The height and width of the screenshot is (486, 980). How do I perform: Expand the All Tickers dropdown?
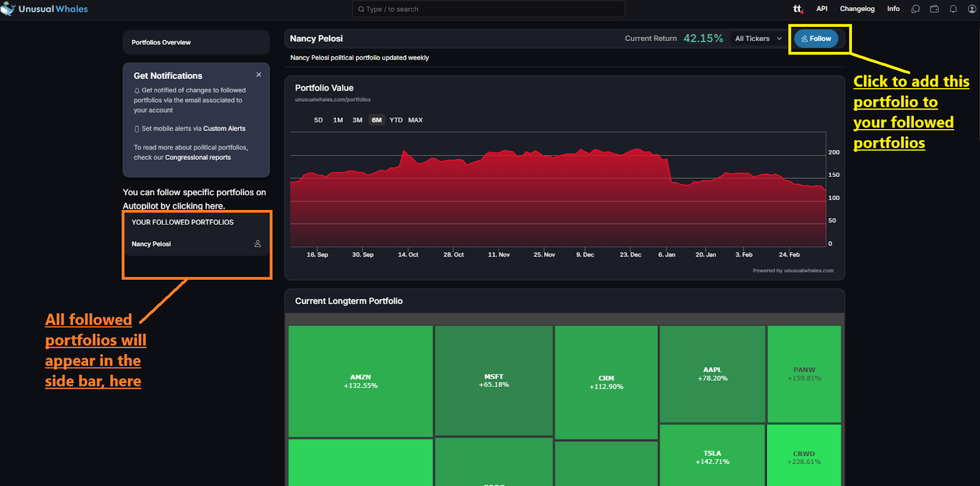[x=759, y=39]
